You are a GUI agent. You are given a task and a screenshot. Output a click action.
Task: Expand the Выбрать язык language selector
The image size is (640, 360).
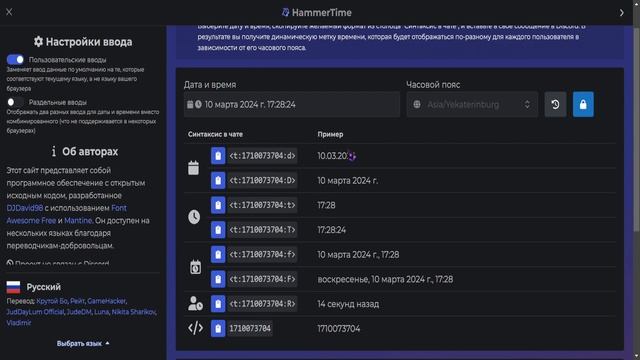point(83,344)
